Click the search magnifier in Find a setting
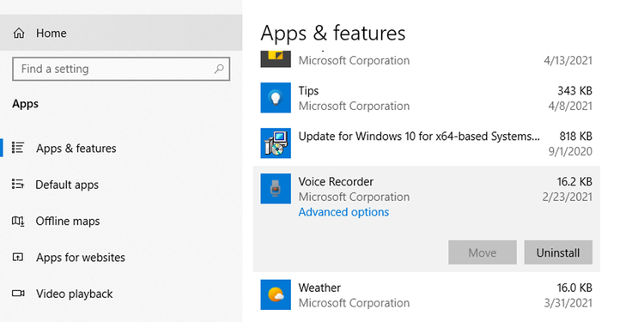This screenshot has height=322, width=644. click(219, 69)
